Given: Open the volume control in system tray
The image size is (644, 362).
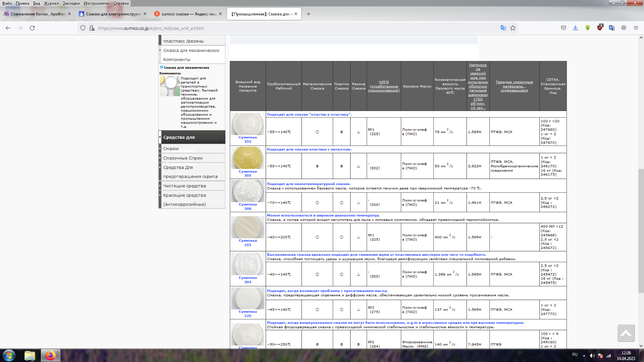Looking at the screenshot, I should pos(592,356).
